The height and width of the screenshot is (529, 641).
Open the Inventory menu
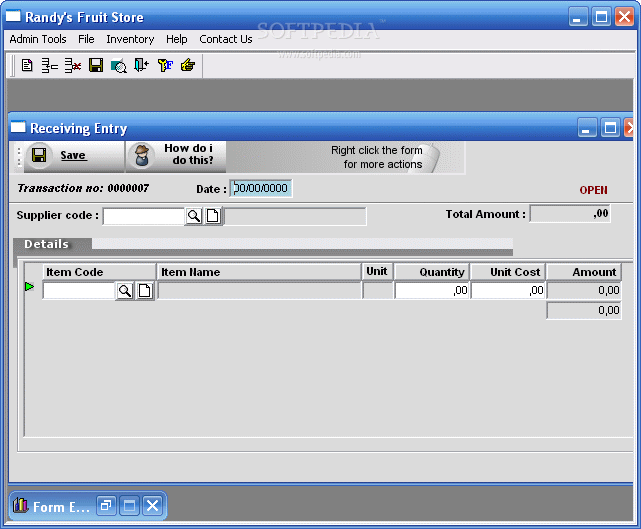pos(130,39)
